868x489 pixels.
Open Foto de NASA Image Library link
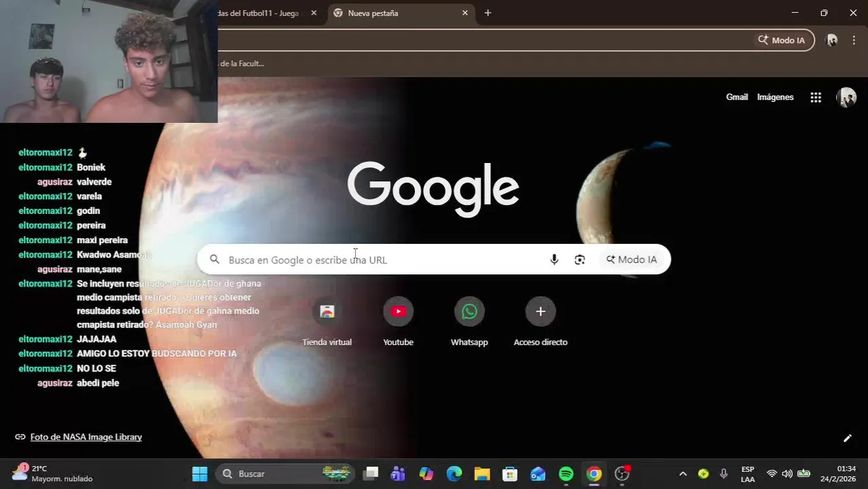point(86,437)
